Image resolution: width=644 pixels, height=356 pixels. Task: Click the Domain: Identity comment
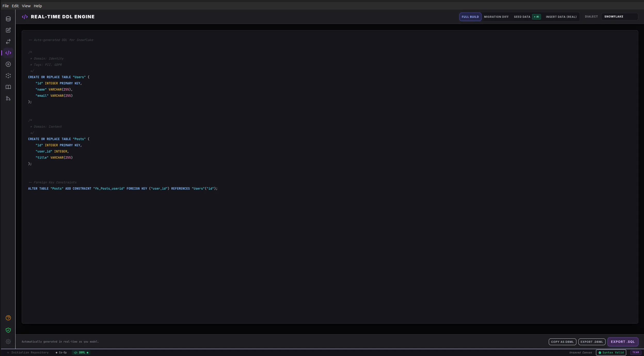(x=47, y=59)
